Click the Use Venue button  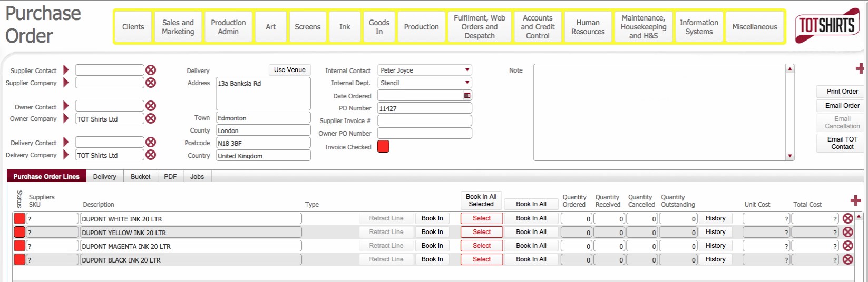289,70
